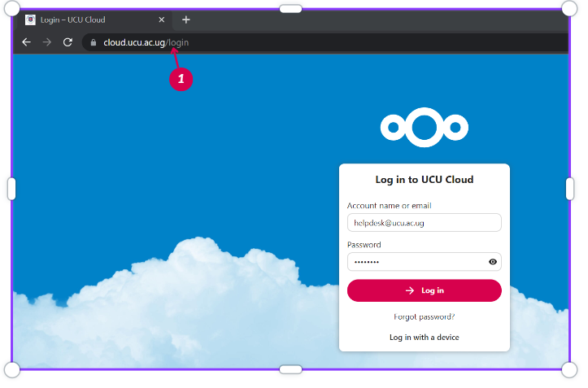
Task: Click the Password input field
Action: [x=425, y=262]
